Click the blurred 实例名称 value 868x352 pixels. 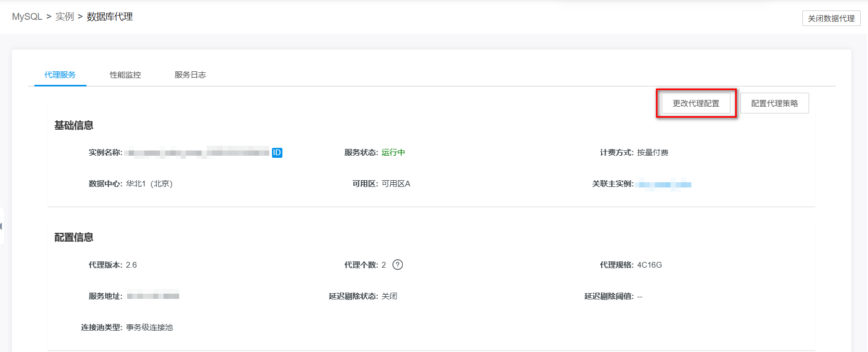coord(198,153)
